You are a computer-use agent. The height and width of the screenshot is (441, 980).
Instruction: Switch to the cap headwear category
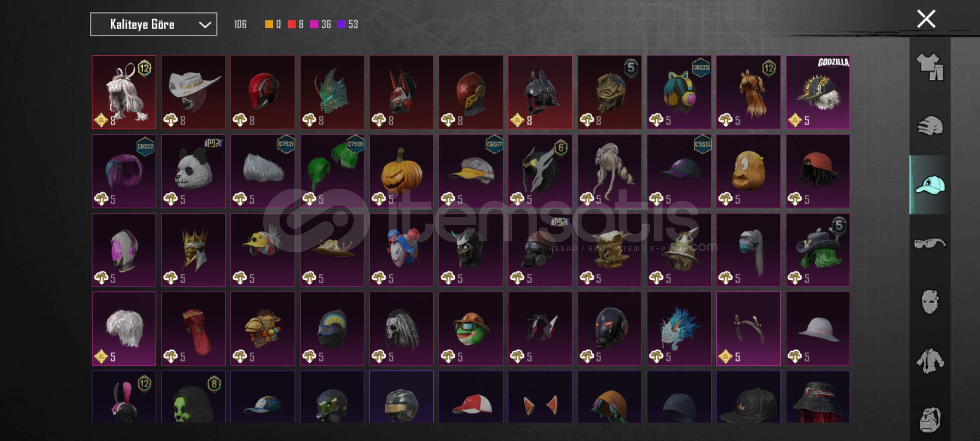[930, 185]
